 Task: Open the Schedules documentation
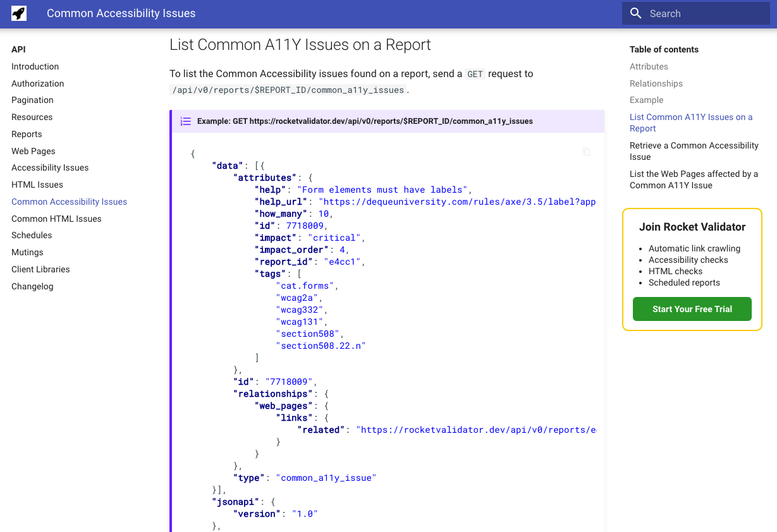(x=30, y=235)
